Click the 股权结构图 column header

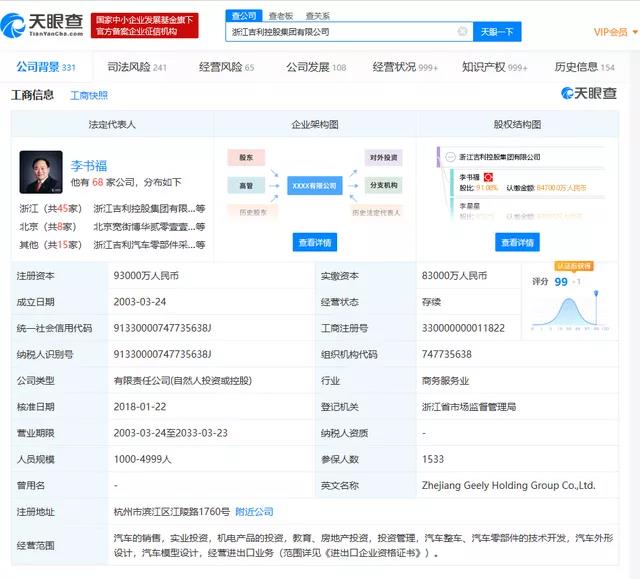(x=517, y=124)
